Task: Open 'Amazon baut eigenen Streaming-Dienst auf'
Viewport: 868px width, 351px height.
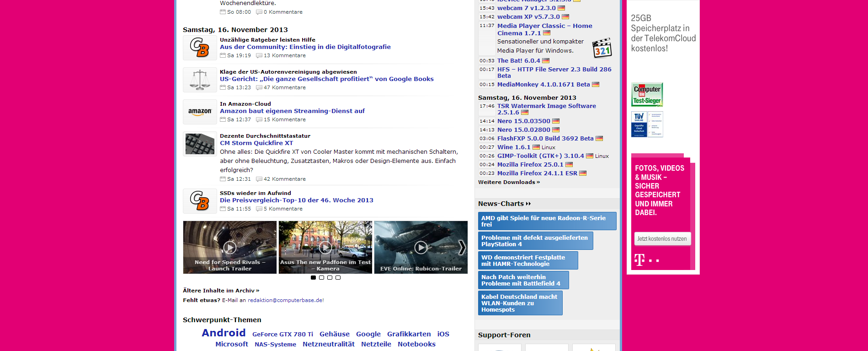Action: point(292,111)
